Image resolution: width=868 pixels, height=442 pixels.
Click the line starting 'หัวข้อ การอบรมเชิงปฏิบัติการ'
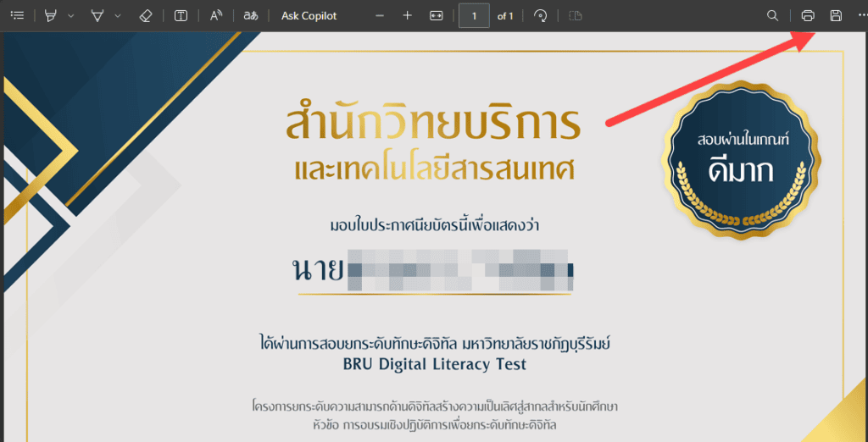(x=435, y=425)
